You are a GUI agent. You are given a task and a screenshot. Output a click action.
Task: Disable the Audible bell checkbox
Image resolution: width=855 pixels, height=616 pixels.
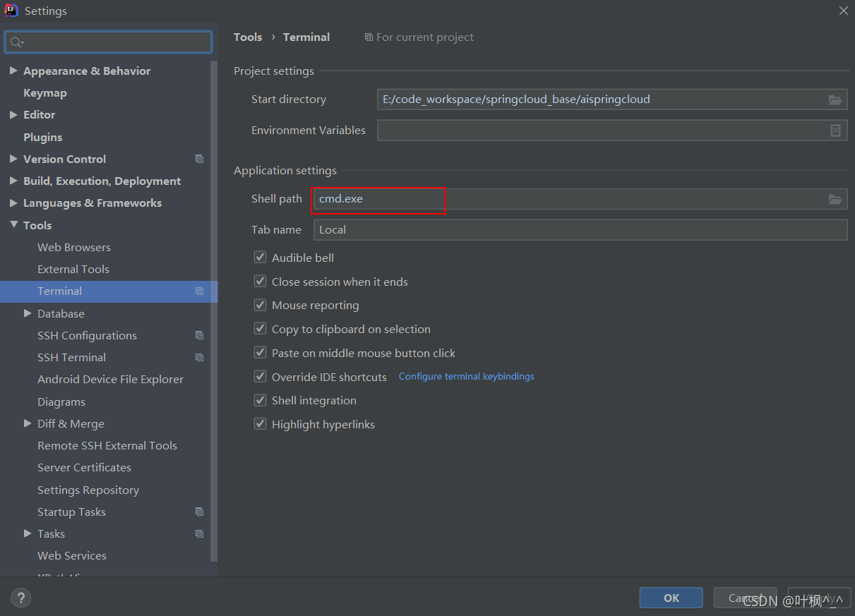(260, 258)
